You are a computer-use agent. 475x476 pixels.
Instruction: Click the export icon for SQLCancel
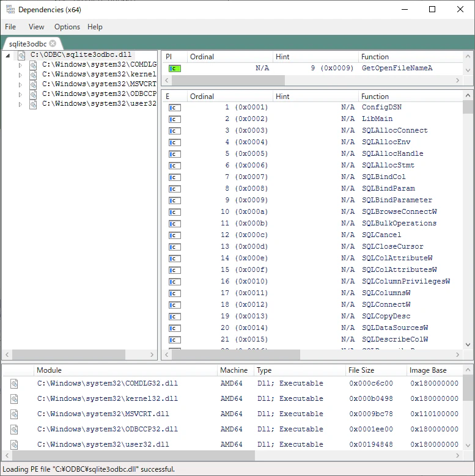[175, 235]
